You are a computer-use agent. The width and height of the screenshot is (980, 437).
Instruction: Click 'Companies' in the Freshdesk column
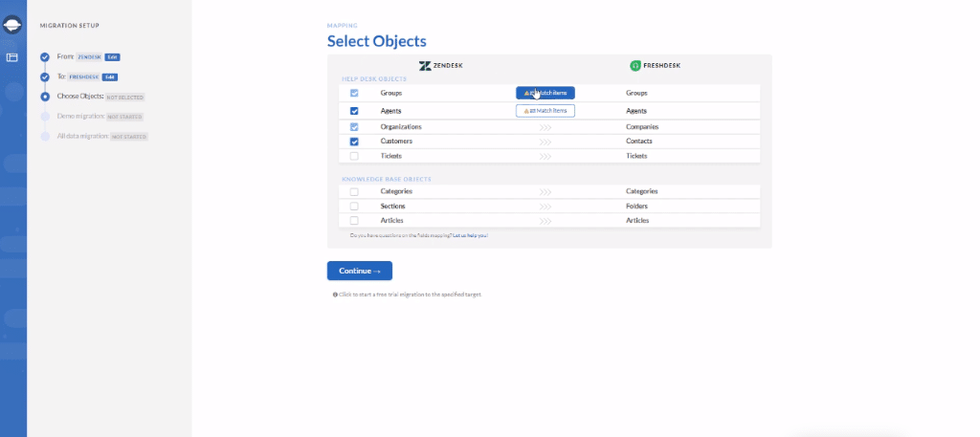[642, 127]
